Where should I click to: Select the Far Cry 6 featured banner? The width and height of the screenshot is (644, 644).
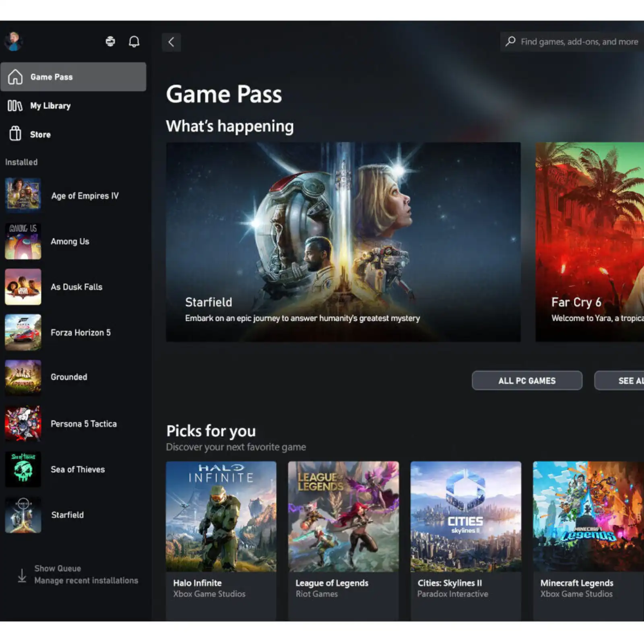point(590,242)
